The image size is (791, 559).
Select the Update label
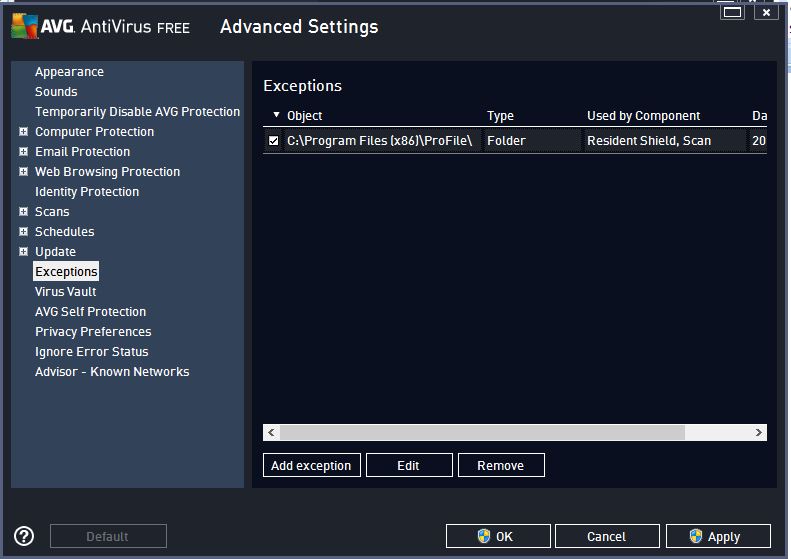pyautogui.click(x=55, y=252)
